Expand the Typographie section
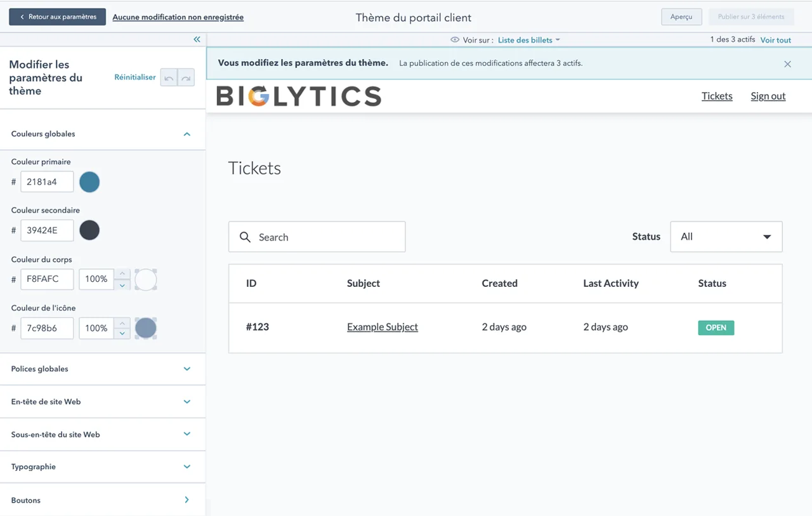812x516 pixels. tap(187, 466)
